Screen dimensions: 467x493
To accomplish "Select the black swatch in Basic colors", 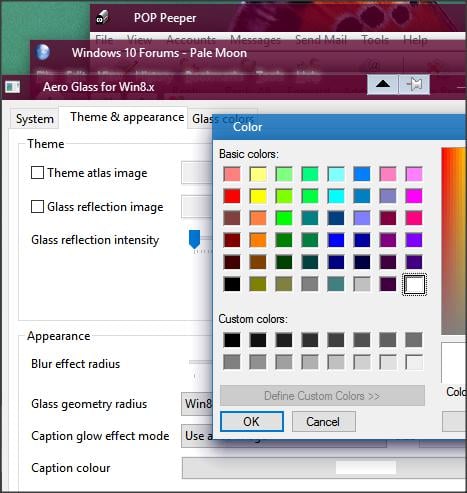I will pos(232,284).
